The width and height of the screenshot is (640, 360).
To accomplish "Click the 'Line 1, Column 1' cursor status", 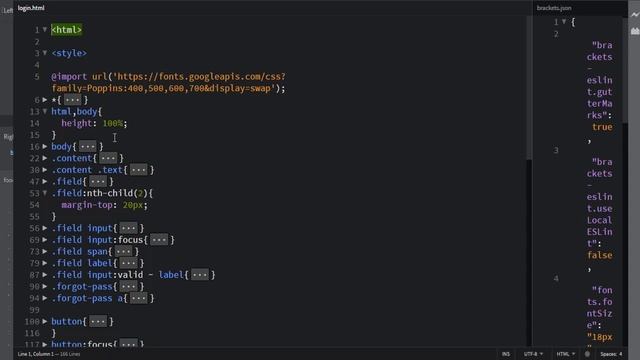I will click(x=36, y=354).
